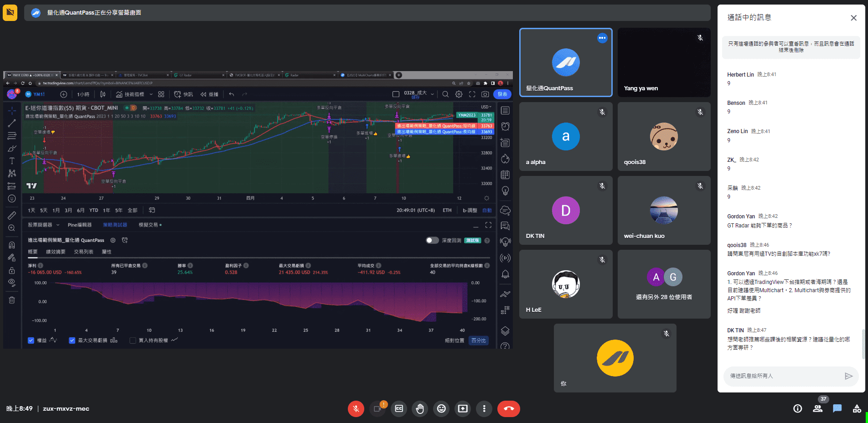Open strategy settings gear beside QuantPass name
The image size is (868, 423).
[113, 240]
